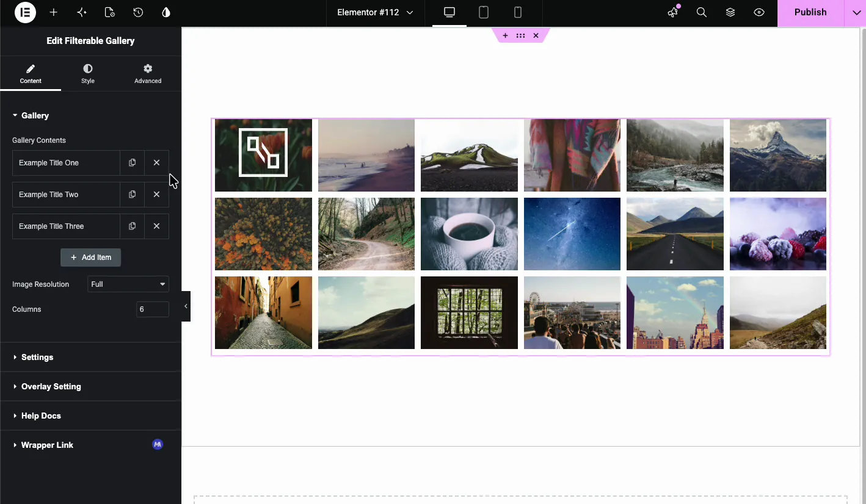Preview changes with the eye icon
This screenshot has height=504, width=866.
759,12
